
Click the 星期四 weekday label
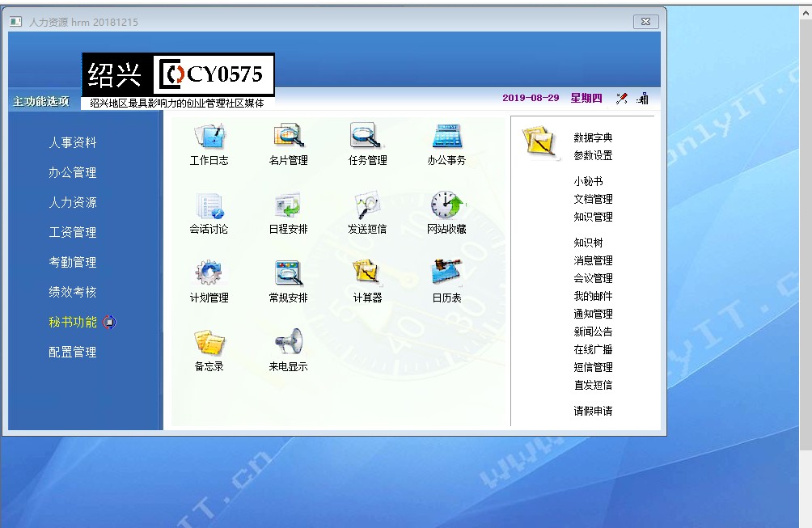click(586, 98)
